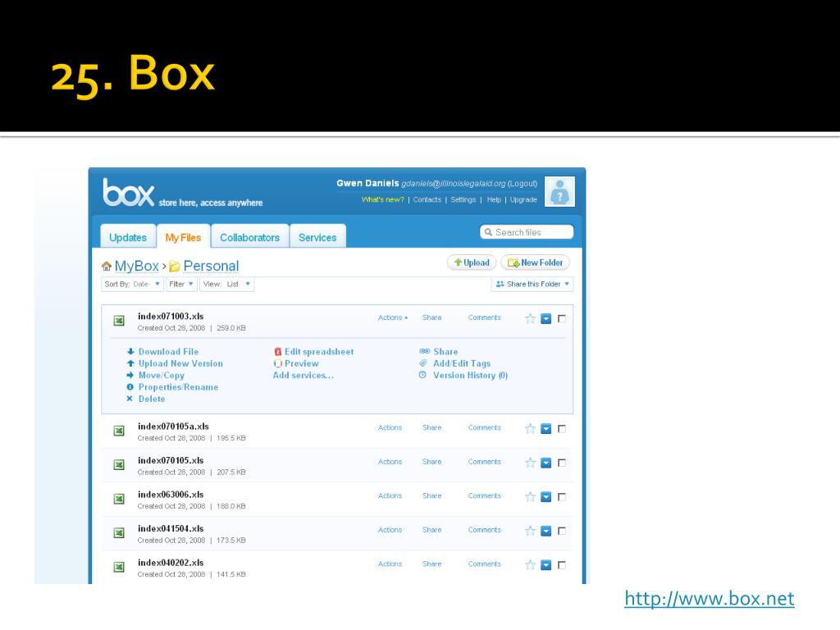Click the search magnifier icon
The width and height of the screenshot is (840, 630).
[x=488, y=232]
